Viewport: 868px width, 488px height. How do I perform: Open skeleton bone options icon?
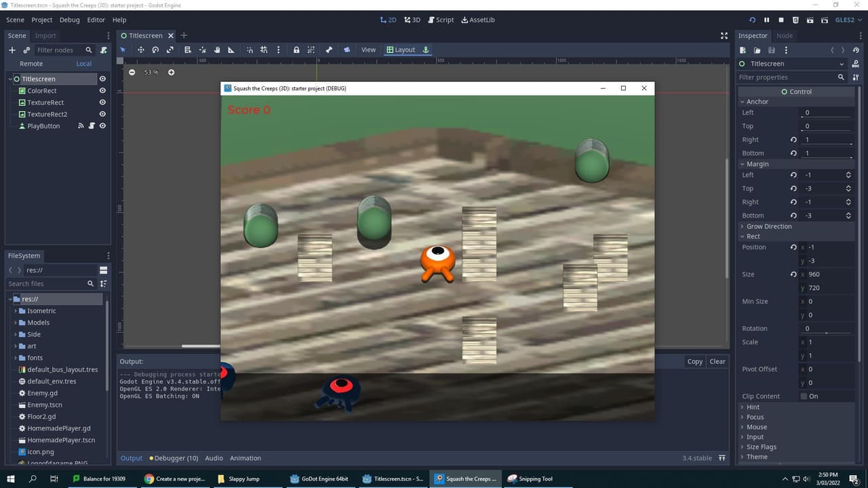(x=329, y=49)
